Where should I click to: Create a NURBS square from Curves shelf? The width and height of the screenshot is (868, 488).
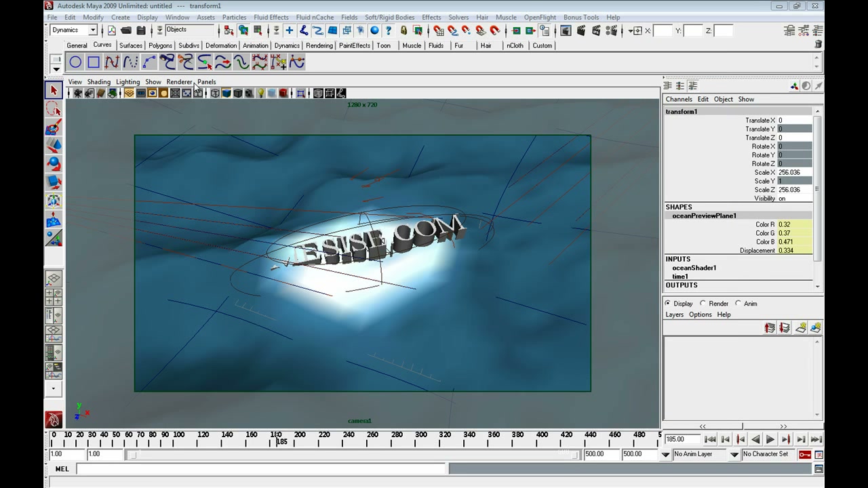point(94,62)
